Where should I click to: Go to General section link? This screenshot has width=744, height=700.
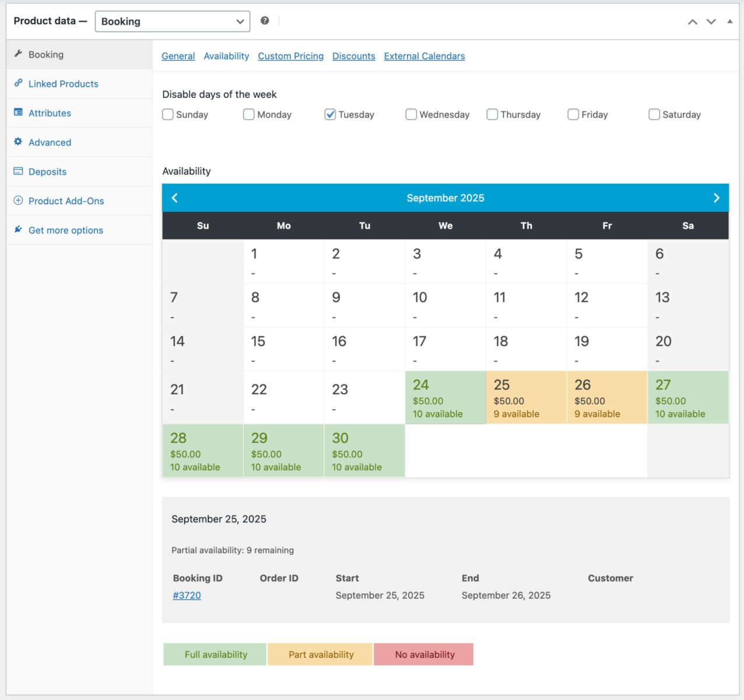[x=178, y=56]
